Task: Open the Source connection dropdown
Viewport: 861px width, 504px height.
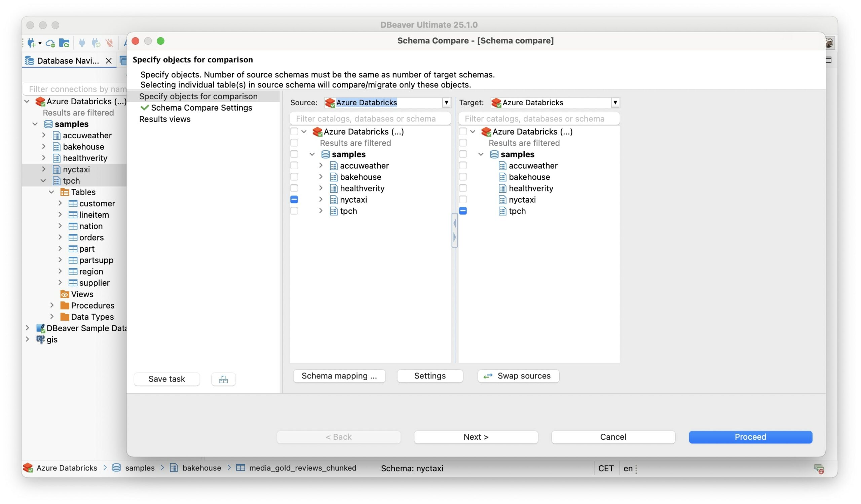Action: 446,103
